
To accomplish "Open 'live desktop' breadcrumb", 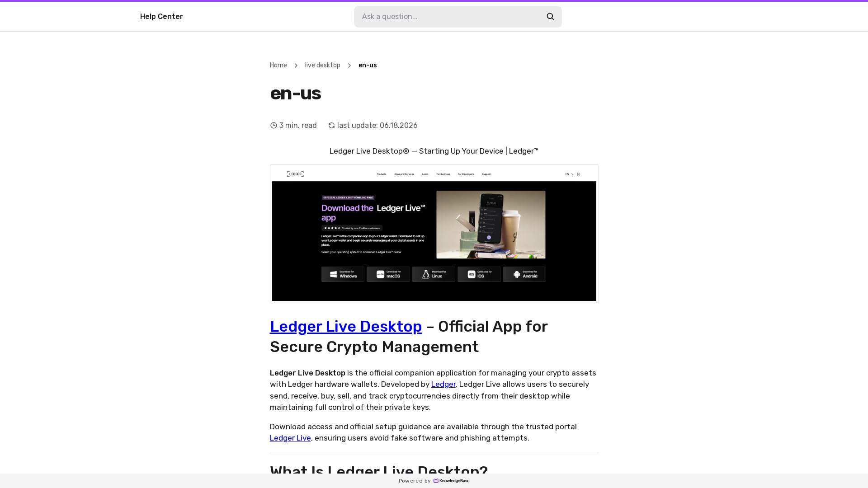I will [323, 66].
